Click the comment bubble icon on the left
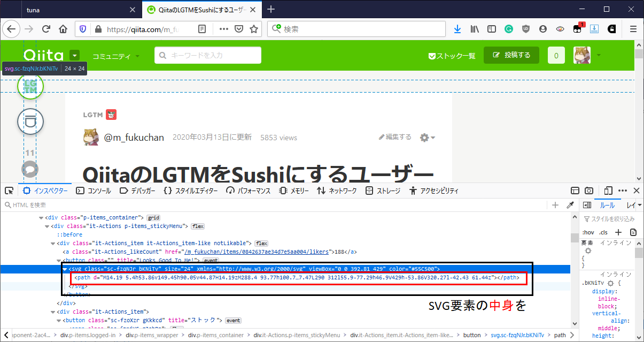Image resolution: width=644 pixels, height=342 pixels. click(30, 170)
